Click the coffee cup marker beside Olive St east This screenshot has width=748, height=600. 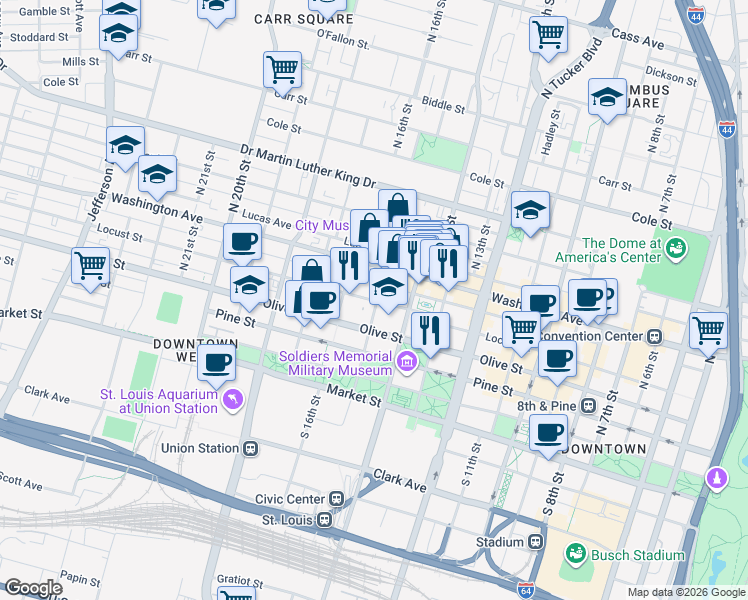tap(557, 362)
